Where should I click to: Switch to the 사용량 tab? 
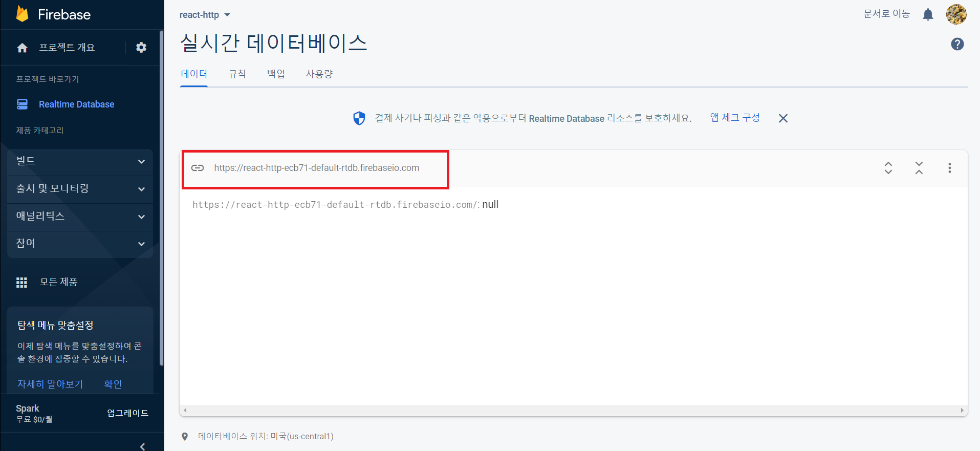pos(319,74)
